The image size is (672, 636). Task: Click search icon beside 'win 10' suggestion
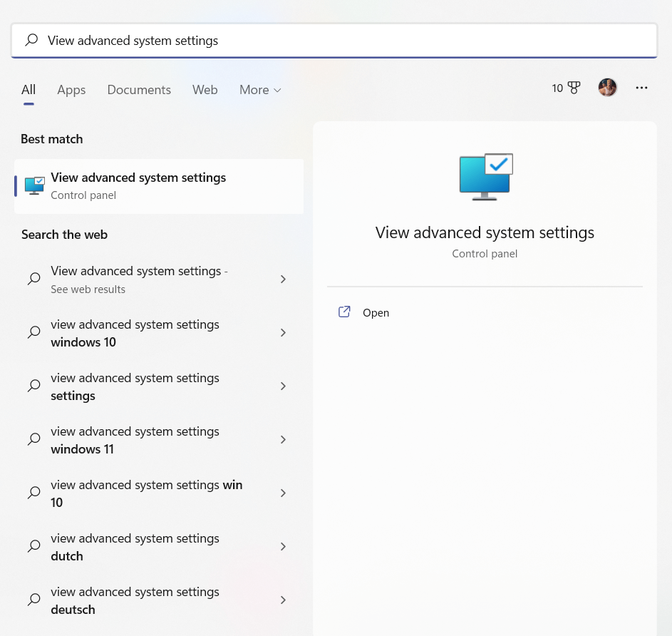tap(34, 493)
